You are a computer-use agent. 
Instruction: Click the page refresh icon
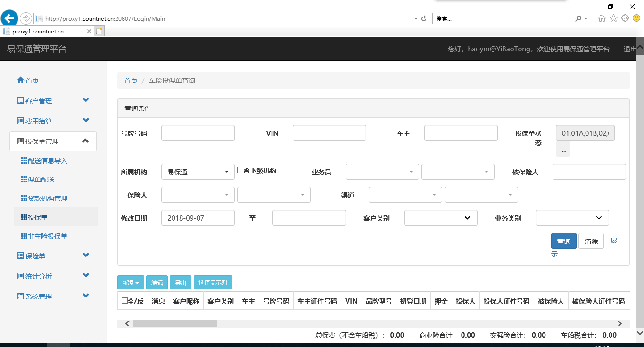pos(424,19)
